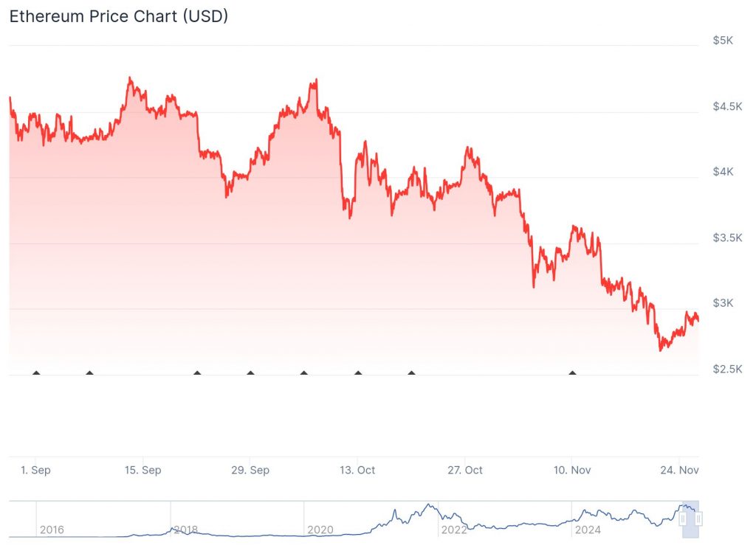The width and height of the screenshot is (756, 551).
Task: Click the Ethereum Price Chart (USD) title
Action: click(118, 16)
